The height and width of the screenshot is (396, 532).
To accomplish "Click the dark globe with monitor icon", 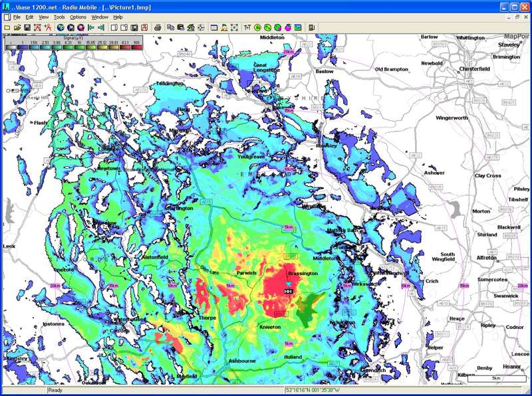I will (70, 27).
